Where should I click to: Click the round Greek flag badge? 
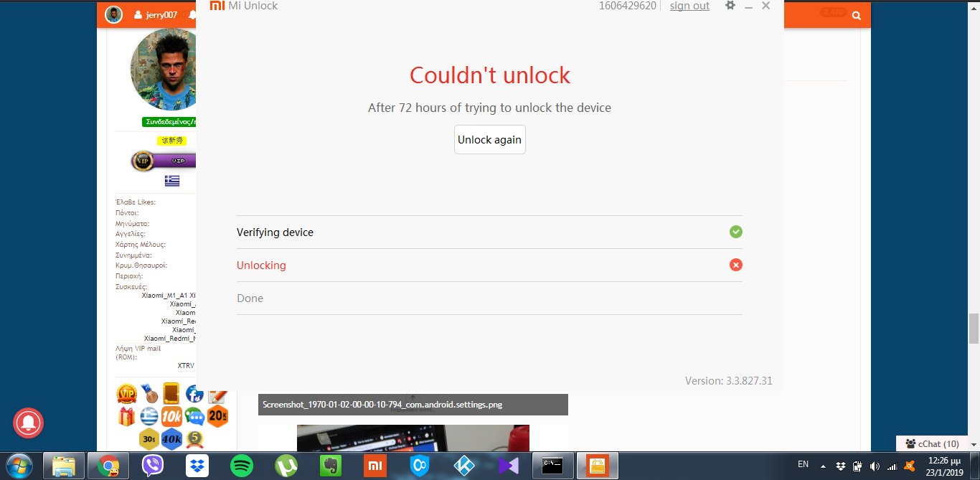pos(149,416)
